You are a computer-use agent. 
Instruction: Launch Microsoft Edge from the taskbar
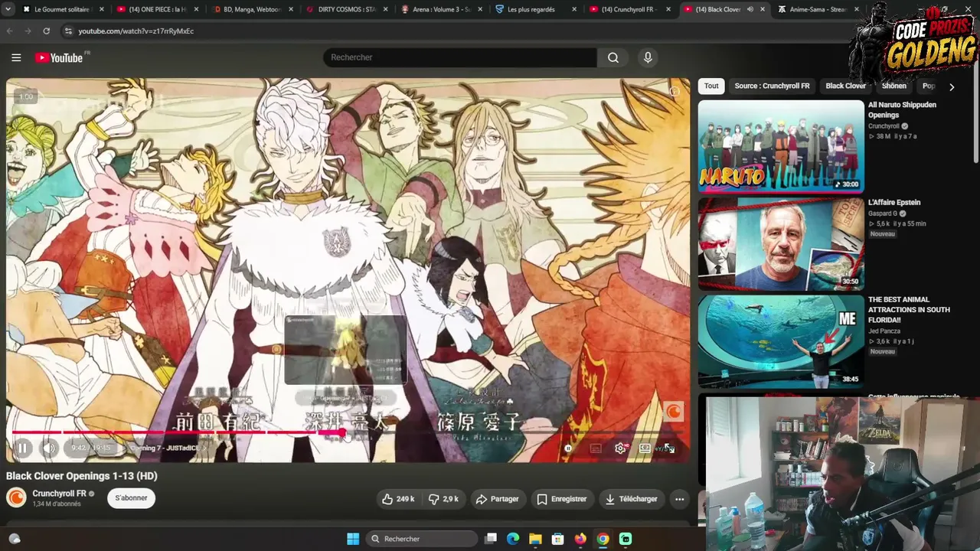(x=513, y=539)
